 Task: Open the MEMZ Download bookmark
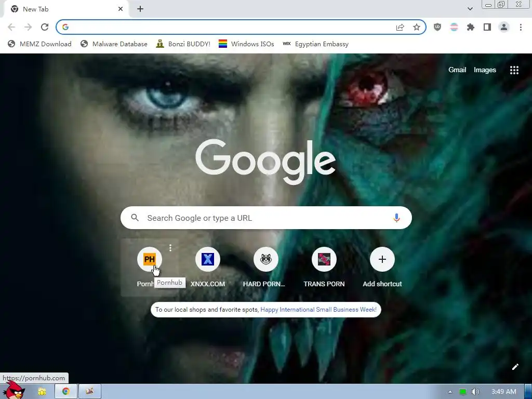[39, 44]
